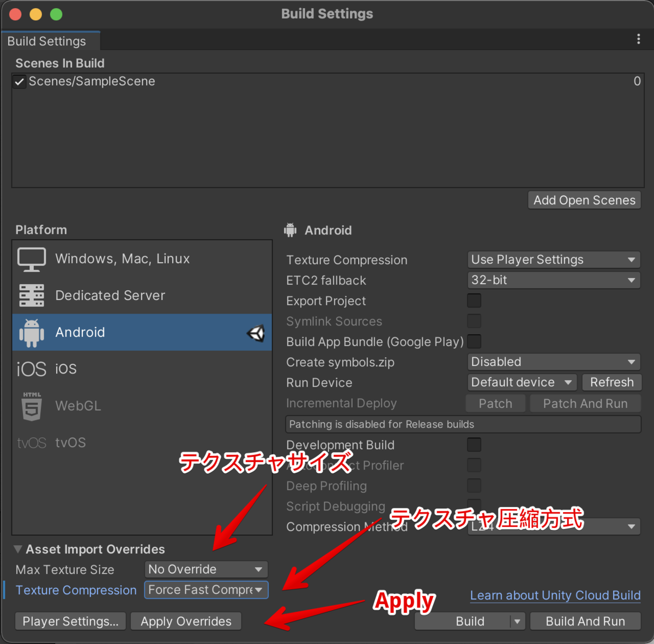Click the WebGL HTML5 shield icon
Image resolution: width=654 pixels, height=644 pixels.
[x=32, y=406]
